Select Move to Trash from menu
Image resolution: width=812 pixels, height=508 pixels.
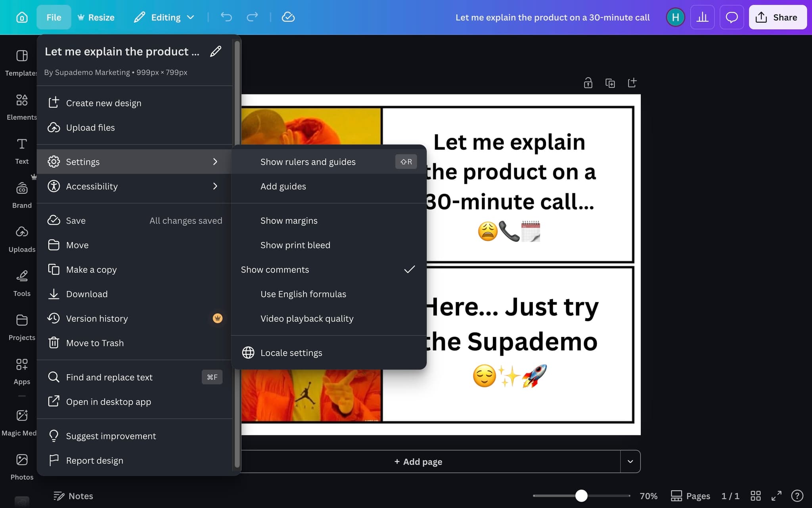(95, 343)
